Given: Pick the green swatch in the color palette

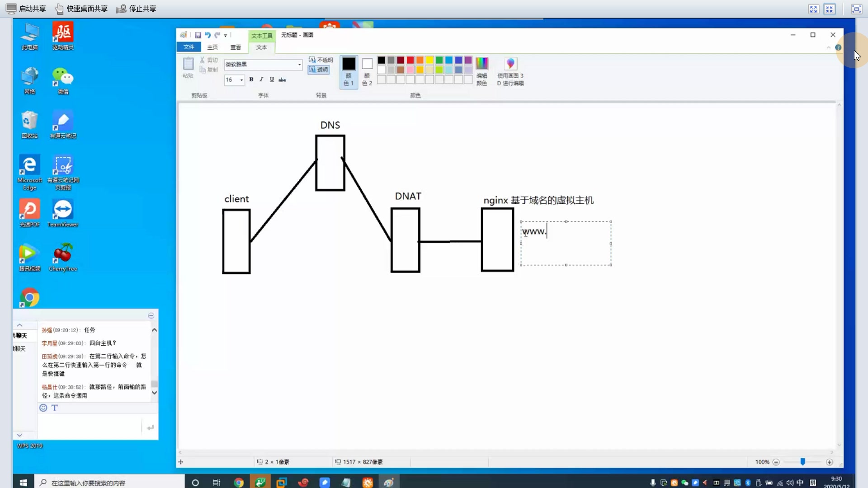Looking at the screenshot, I should pos(439,60).
